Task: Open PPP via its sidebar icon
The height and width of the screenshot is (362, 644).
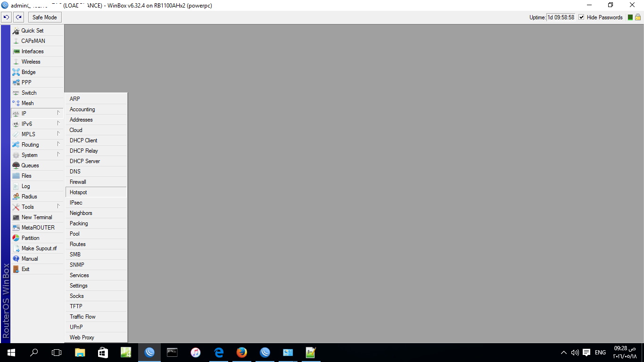Action: pyautogui.click(x=16, y=82)
